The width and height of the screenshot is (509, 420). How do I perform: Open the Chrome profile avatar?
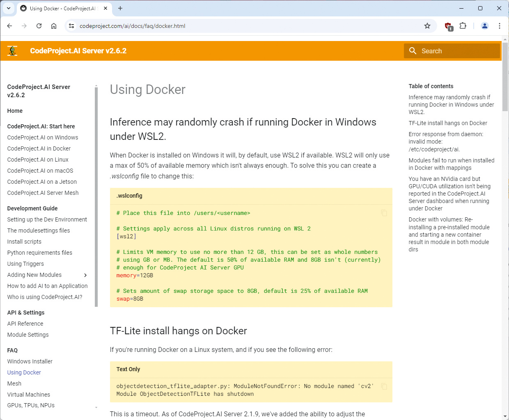[x=485, y=26]
